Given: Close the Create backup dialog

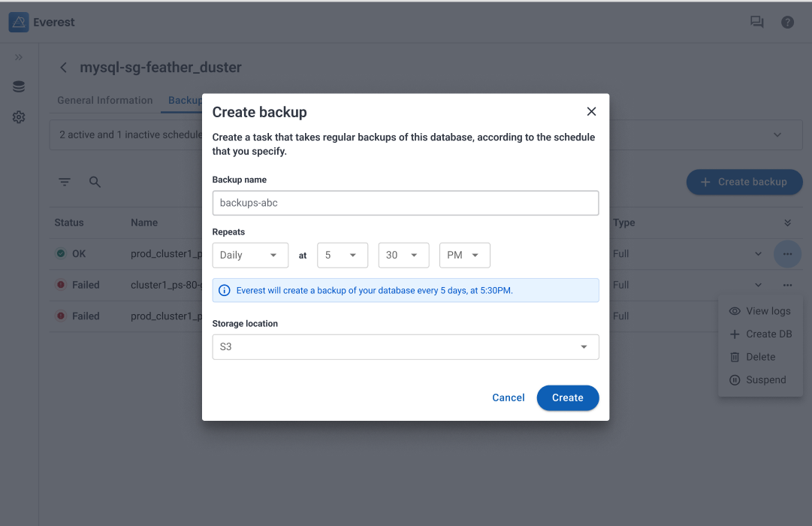Looking at the screenshot, I should pos(591,112).
